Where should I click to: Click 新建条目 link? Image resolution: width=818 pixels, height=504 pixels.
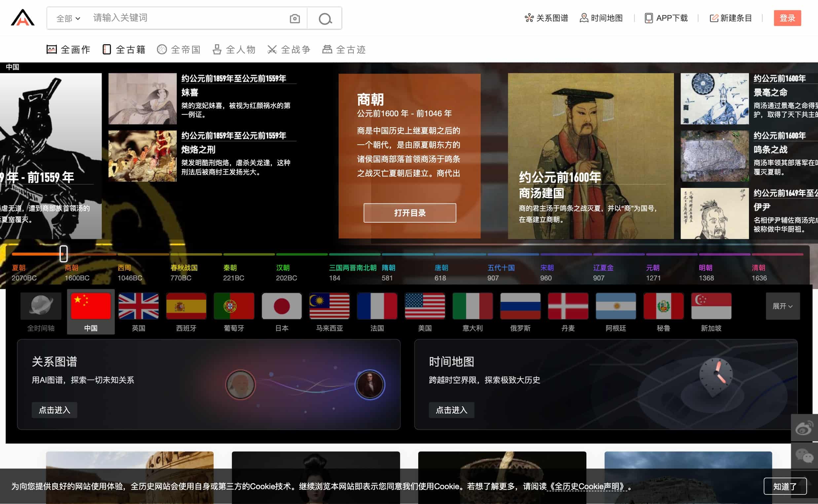[x=731, y=18]
